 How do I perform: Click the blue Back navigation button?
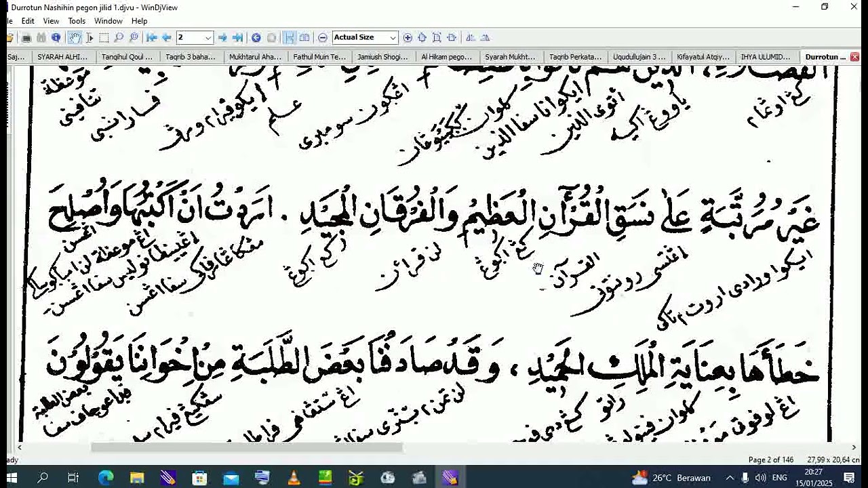pyautogui.click(x=256, y=37)
